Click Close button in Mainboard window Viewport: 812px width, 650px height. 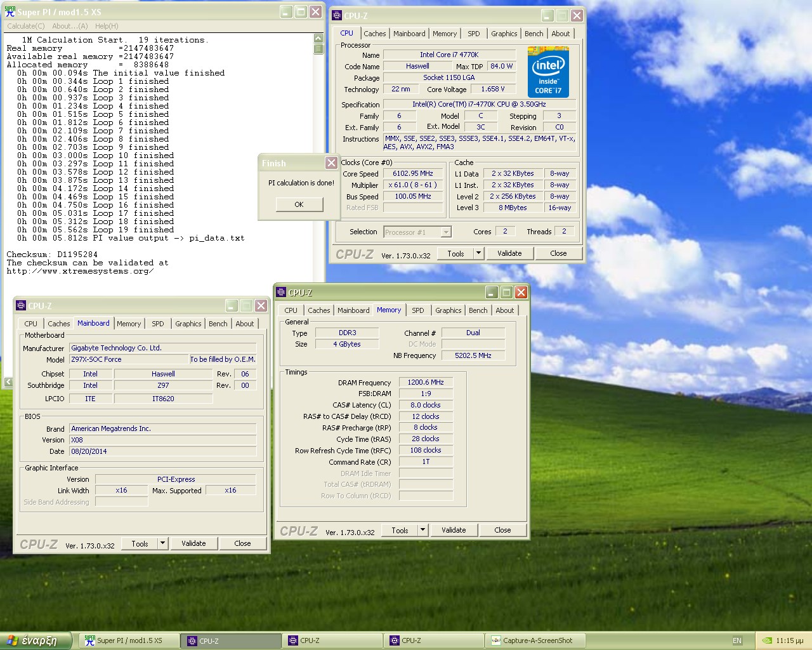pyautogui.click(x=242, y=543)
